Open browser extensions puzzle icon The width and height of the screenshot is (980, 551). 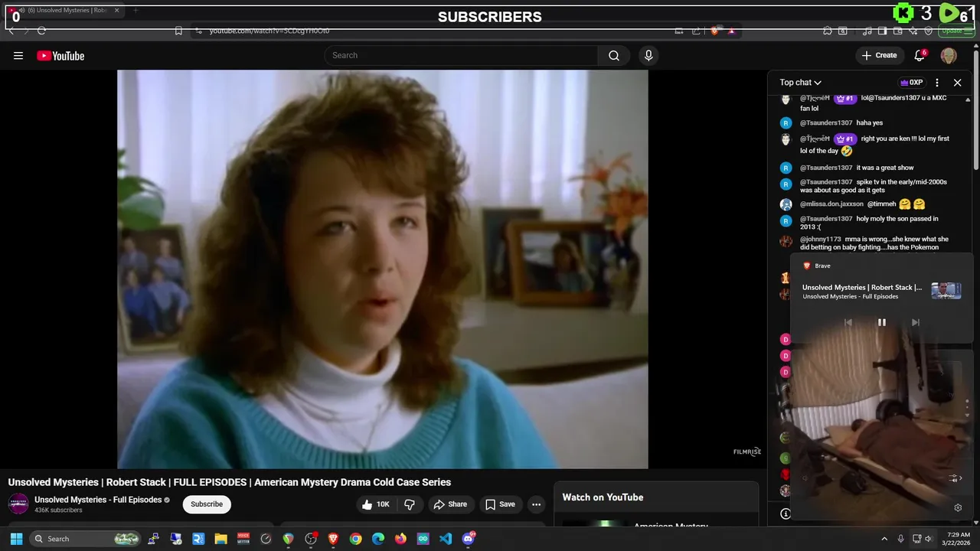coord(828,31)
